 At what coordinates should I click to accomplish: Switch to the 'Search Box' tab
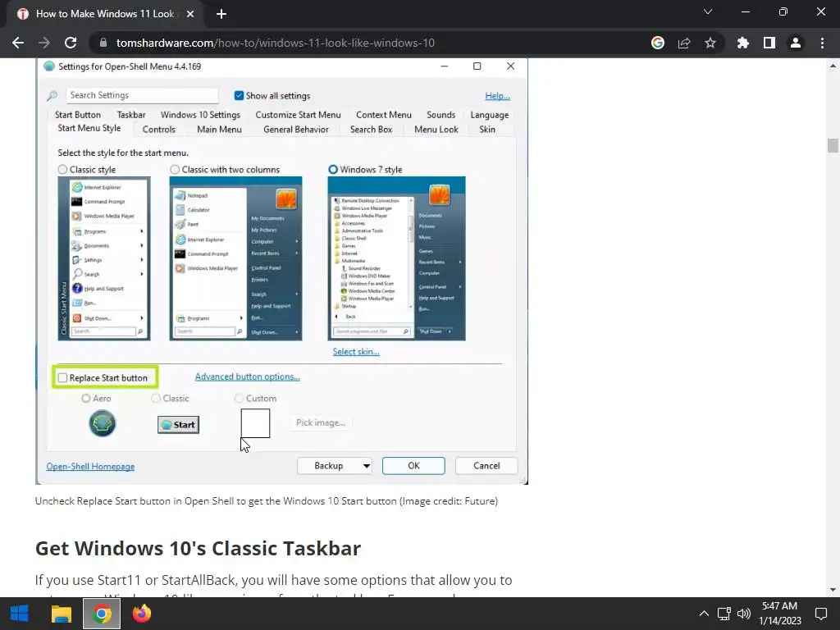[x=372, y=129]
